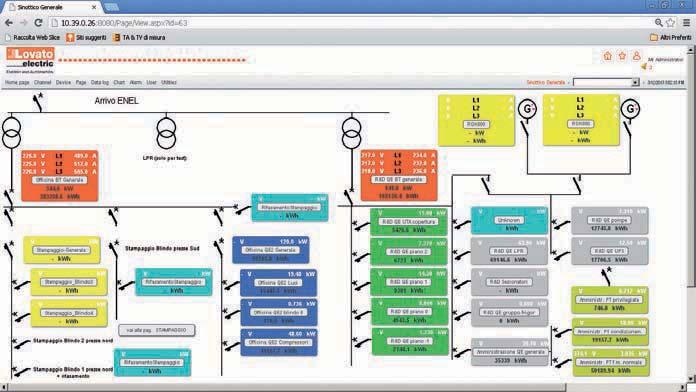Screen dimensions: 696x392
Task: Click the yellow alarm horn icon
Action: pos(644,67)
